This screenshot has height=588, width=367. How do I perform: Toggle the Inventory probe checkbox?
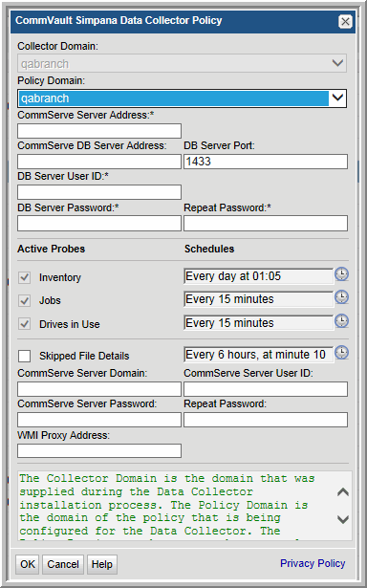[24, 278]
